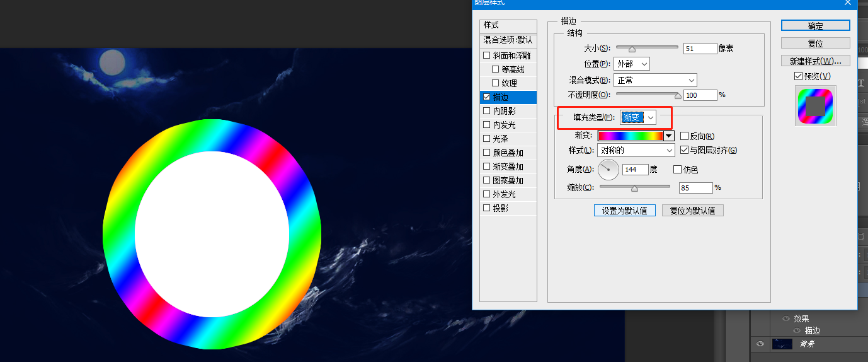
Task: Toggle the 预览(V) checkbox
Action: (799, 76)
